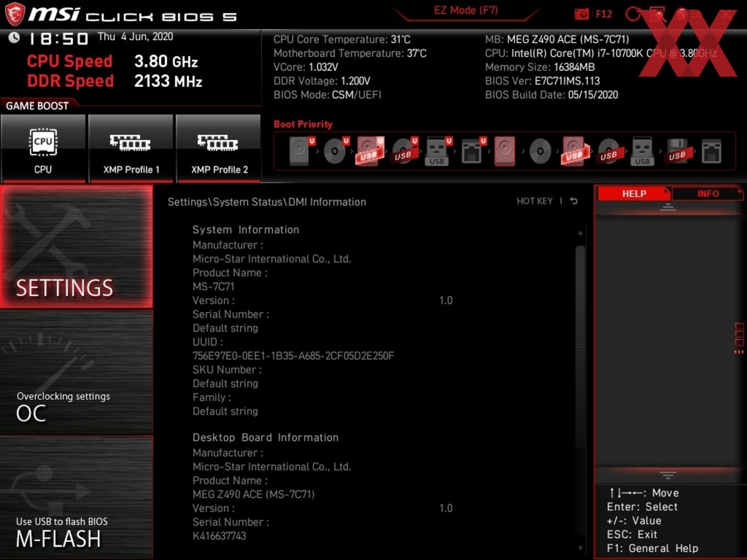Image resolution: width=747 pixels, height=560 pixels.
Task: Click the clock icon beside 18:50
Action: pos(14,37)
